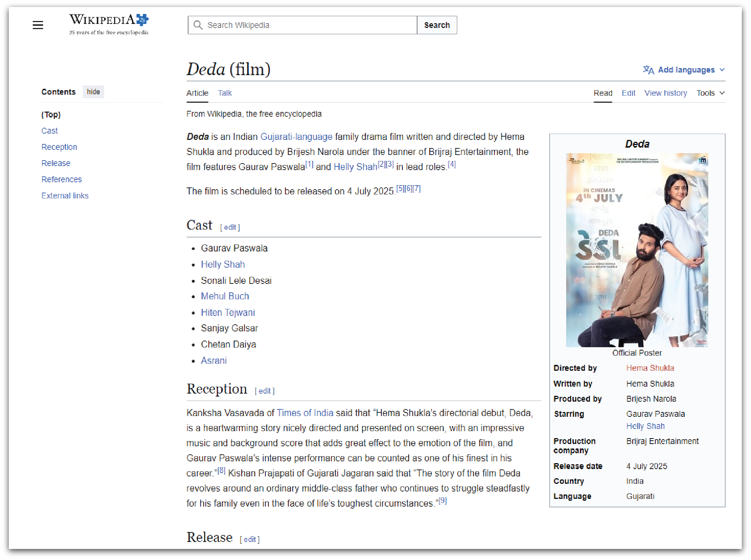Click the Times of India link
Image resolution: width=751 pixels, height=560 pixels.
click(305, 413)
